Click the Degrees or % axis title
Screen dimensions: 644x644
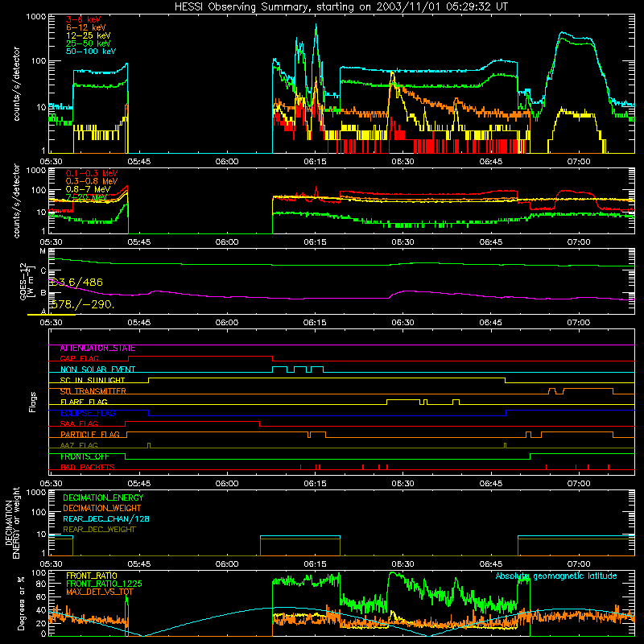point(21,603)
